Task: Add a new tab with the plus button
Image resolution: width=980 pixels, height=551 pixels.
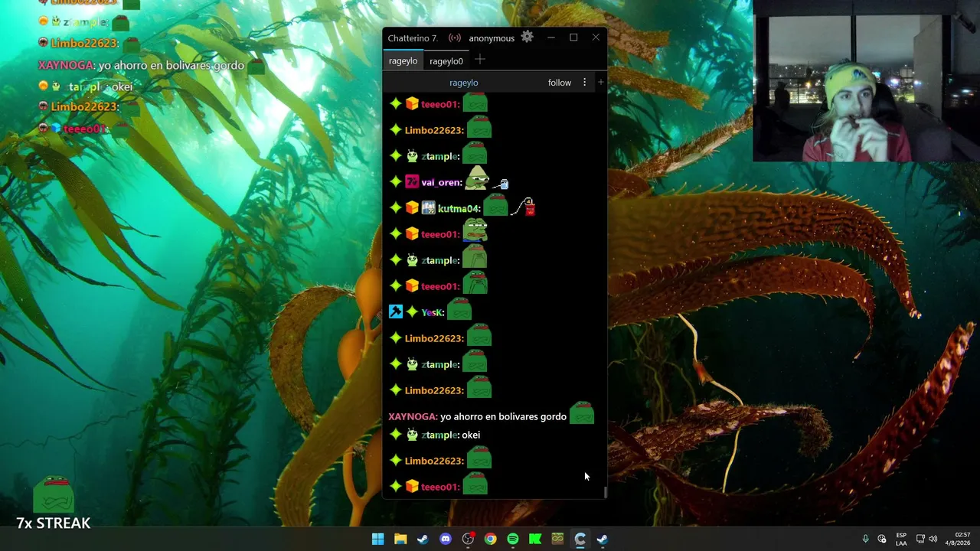Action: click(x=480, y=60)
